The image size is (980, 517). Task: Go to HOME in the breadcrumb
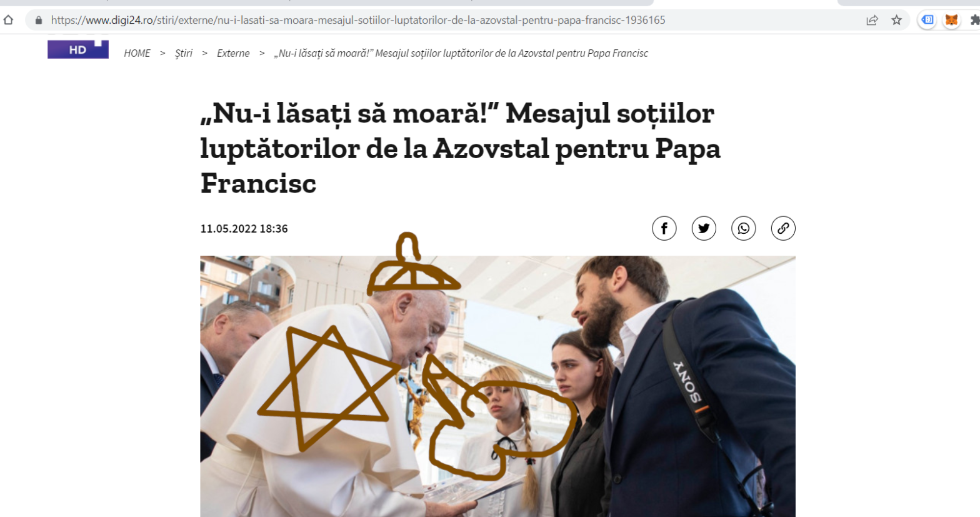click(137, 53)
